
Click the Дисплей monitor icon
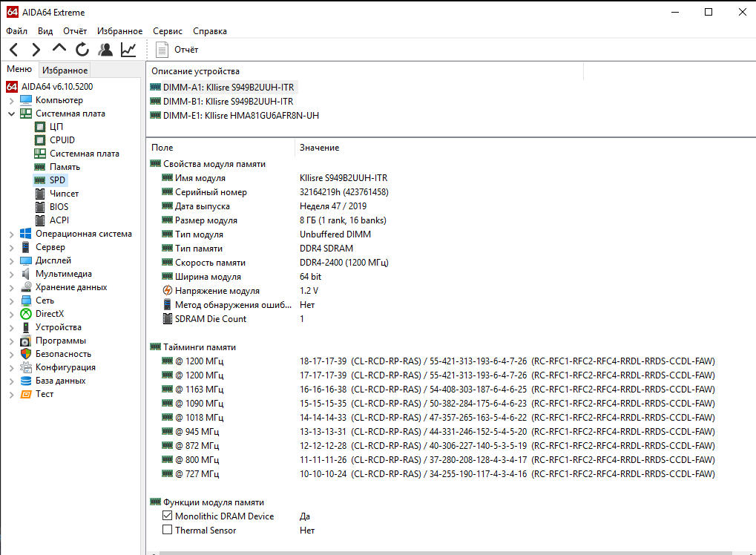[25, 261]
